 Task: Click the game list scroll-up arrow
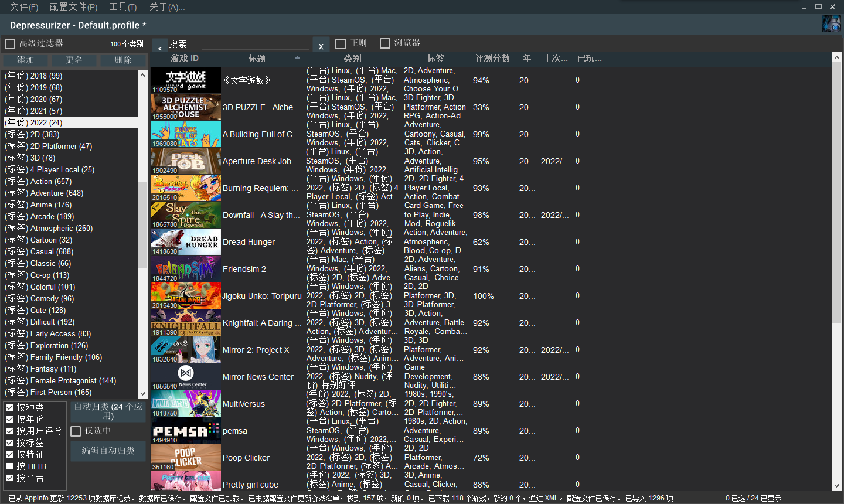[x=836, y=57]
